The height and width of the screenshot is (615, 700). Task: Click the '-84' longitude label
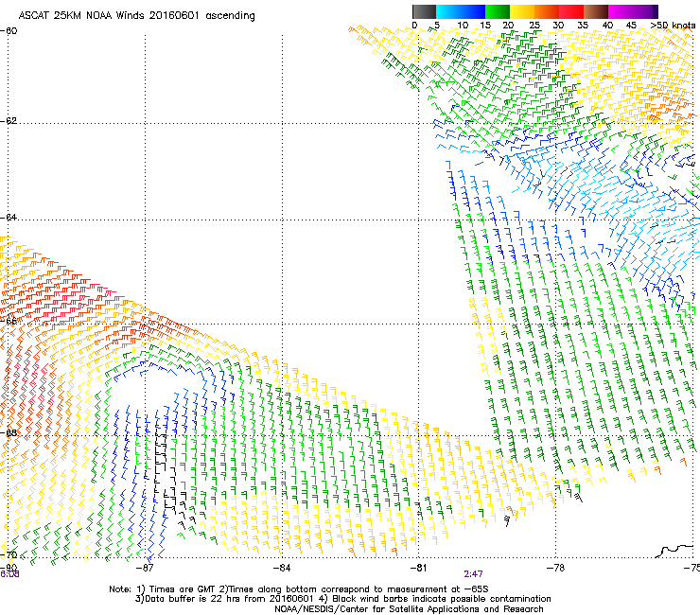[282, 568]
